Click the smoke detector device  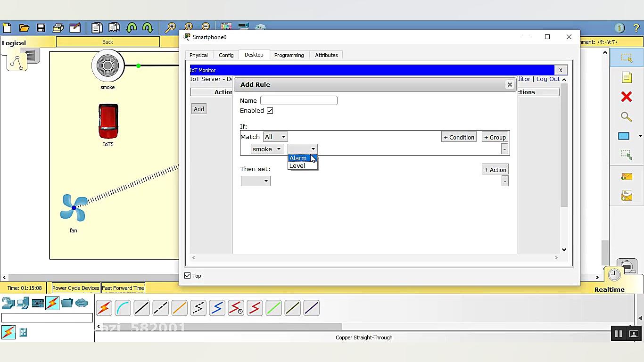click(x=108, y=66)
